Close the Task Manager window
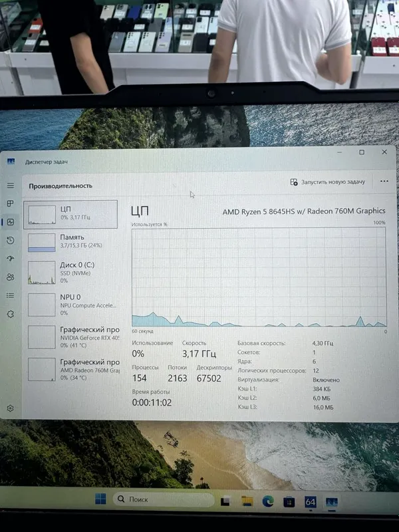399x532 pixels. [x=384, y=152]
